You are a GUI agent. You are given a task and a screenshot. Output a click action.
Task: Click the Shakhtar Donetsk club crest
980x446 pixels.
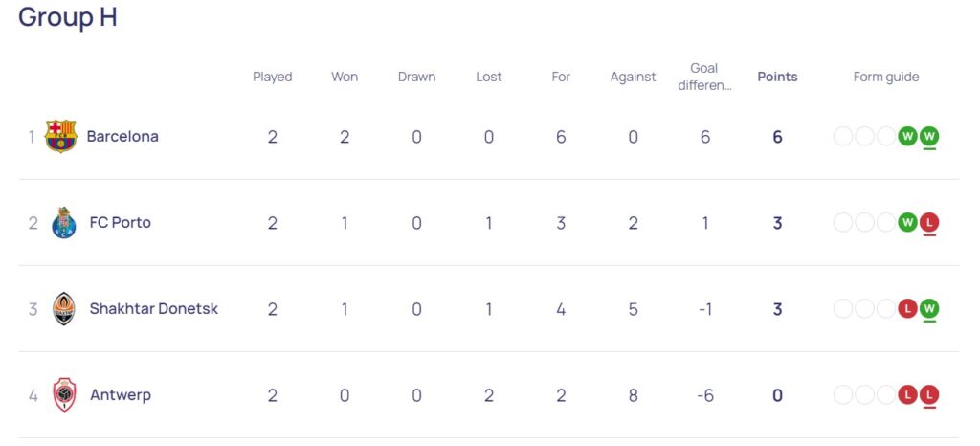(64, 308)
